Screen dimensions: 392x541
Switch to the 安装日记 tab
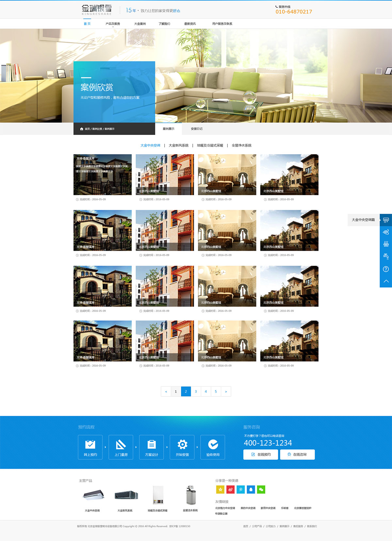(x=197, y=129)
